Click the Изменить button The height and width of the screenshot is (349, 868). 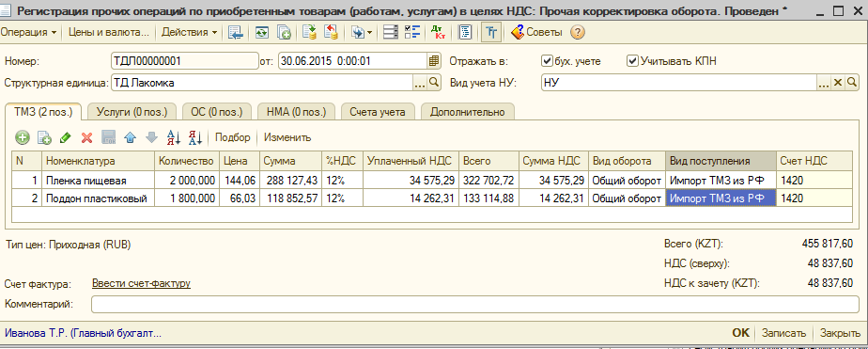(x=287, y=137)
